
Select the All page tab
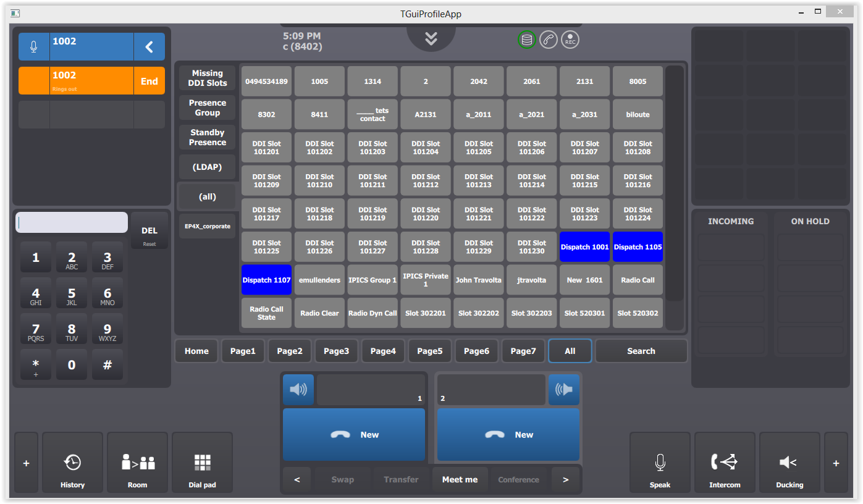570,351
